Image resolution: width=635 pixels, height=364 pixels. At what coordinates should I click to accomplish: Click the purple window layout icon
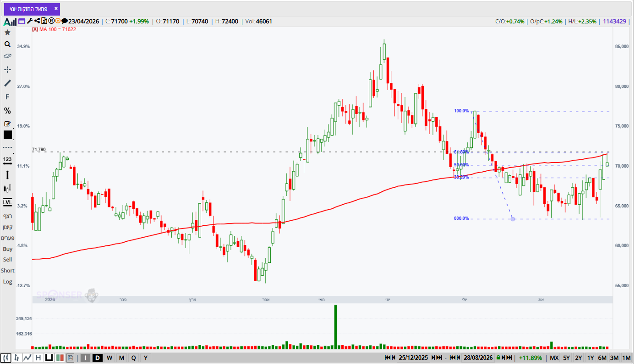(x=22, y=21)
